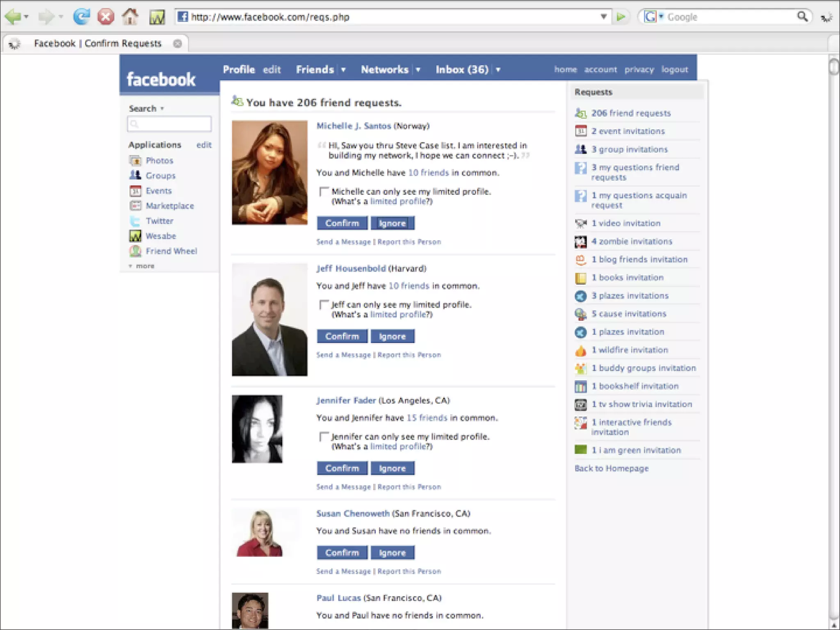Viewport: 840px width, 630px height.
Task: Click the search magnifier in Google box
Action: tap(802, 16)
